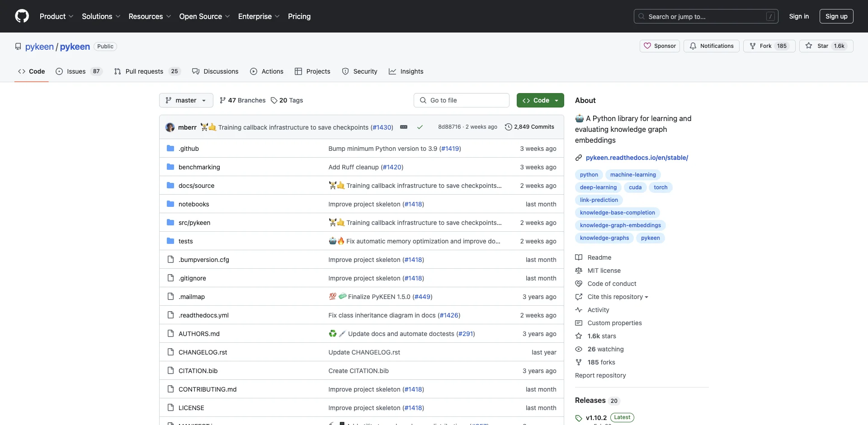The height and width of the screenshot is (425, 868).
Task: Click Report repository link
Action: point(600,375)
